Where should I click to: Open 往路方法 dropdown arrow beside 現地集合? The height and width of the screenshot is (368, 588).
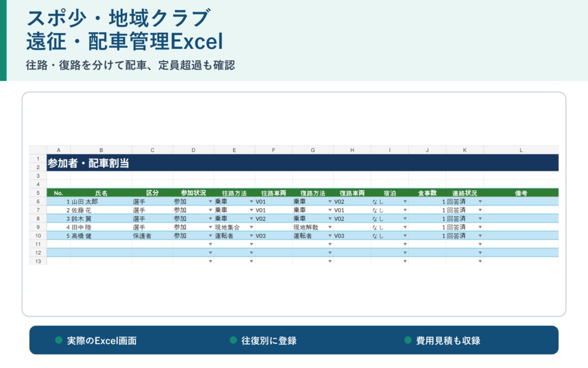(252, 227)
